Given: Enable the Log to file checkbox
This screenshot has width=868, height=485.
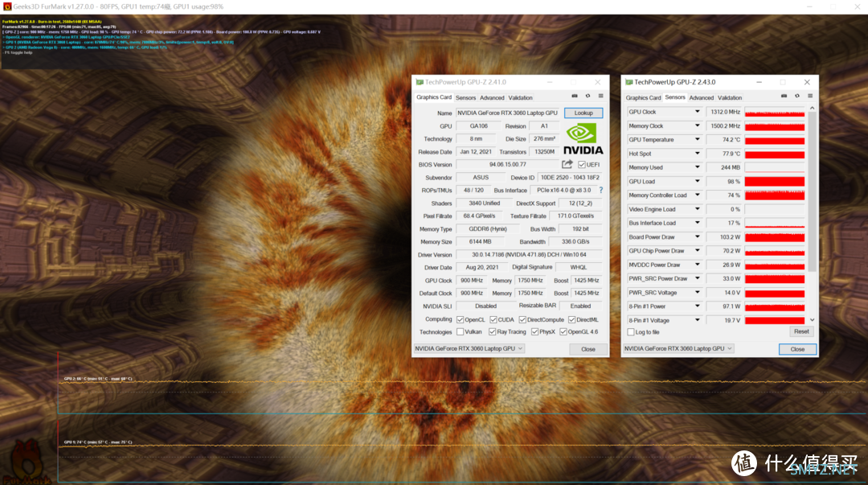Looking at the screenshot, I should coord(631,332).
